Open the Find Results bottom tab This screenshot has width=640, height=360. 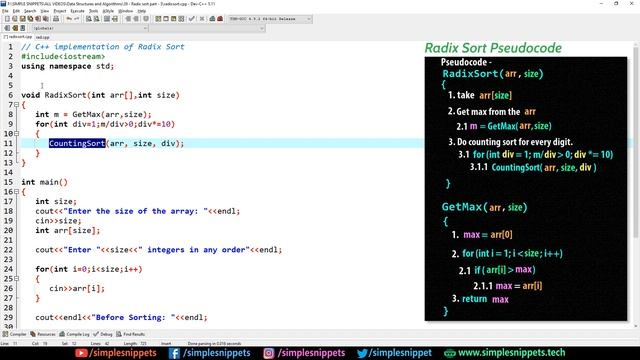pos(131,334)
